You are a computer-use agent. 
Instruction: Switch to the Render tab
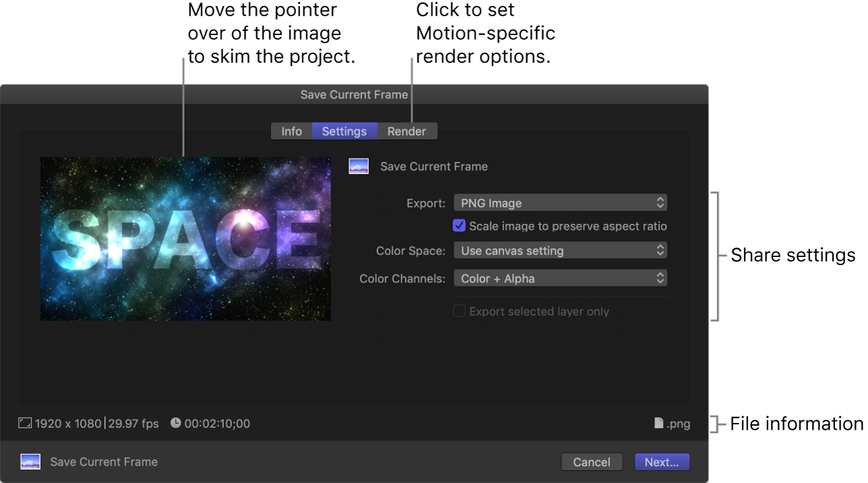[x=407, y=131]
